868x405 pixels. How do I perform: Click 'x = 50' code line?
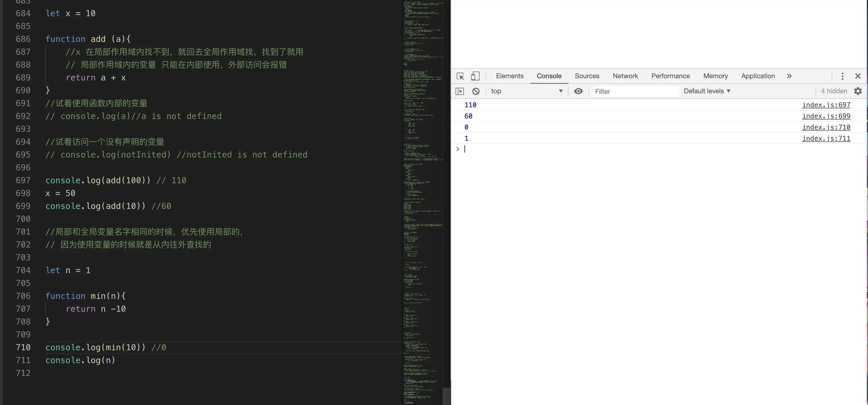tap(60, 193)
